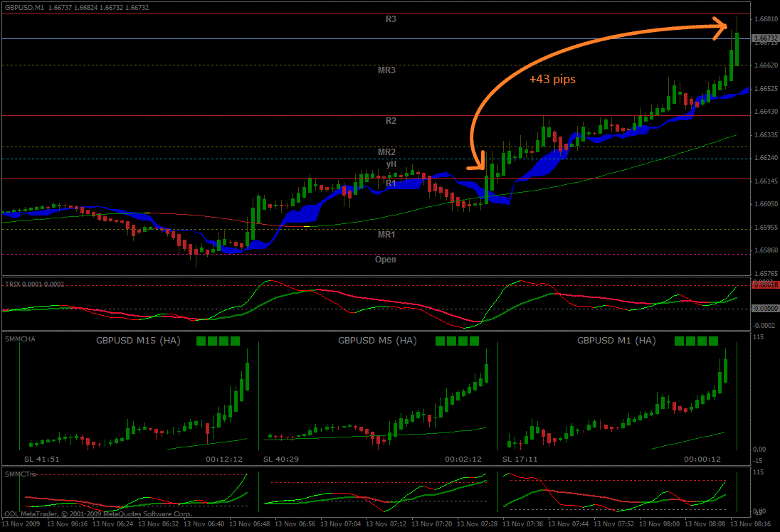Select the SMMCTrix indicator label
The height and width of the screenshot is (532, 780).
tap(21, 474)
